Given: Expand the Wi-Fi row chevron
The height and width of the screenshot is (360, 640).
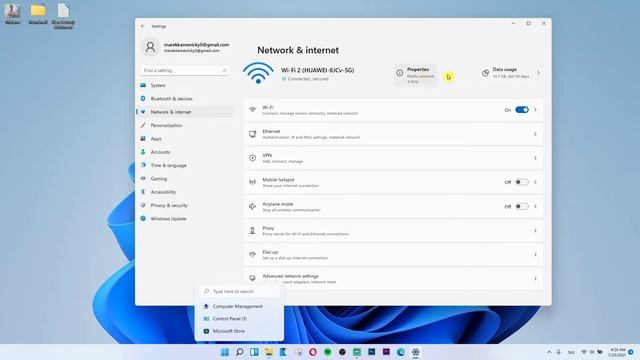Looking at the screenshot, I should 535,110.
